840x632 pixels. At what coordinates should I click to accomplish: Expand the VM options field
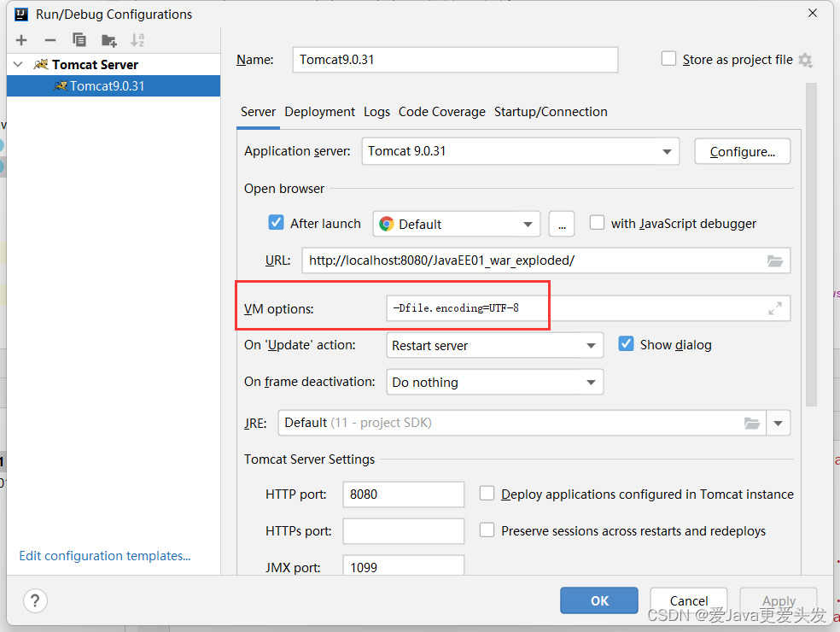(x=774, y=308)
